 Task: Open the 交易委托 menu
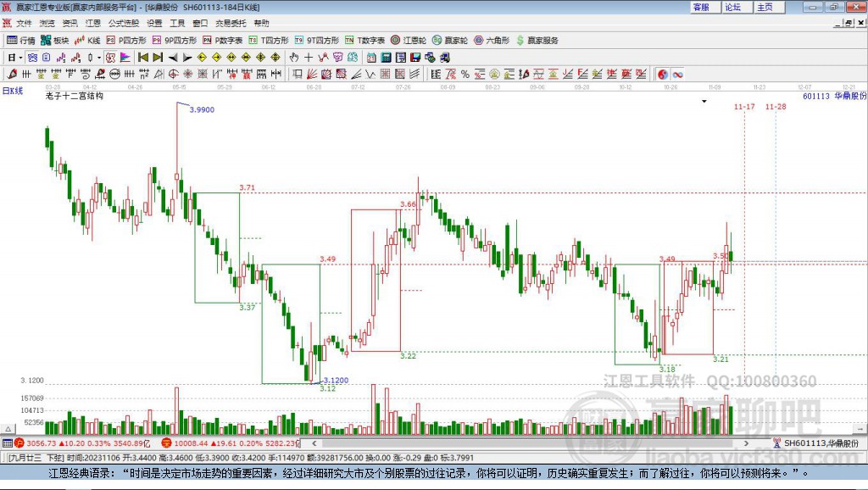[231, 23]
